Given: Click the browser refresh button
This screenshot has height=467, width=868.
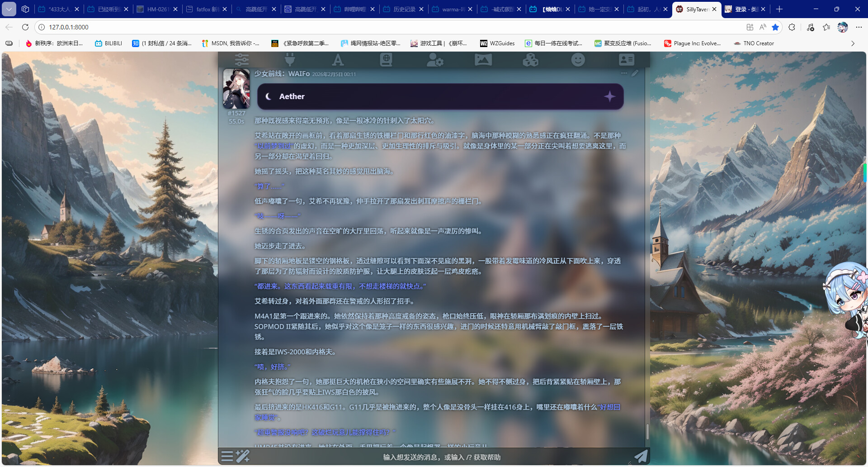Looking at the screenshot, I should click(25, 27).
